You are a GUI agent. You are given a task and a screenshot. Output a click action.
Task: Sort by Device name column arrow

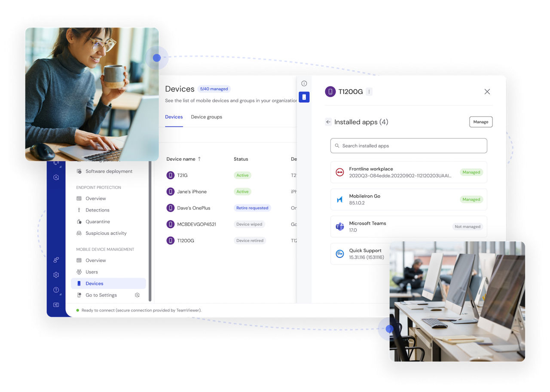pyautogui.click(x=199, y=159)
